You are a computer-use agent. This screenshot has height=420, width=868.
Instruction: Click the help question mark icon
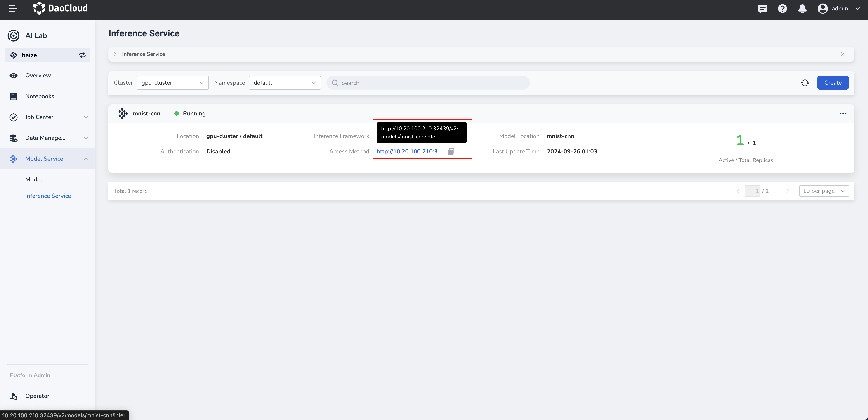[x=782, y=8]
